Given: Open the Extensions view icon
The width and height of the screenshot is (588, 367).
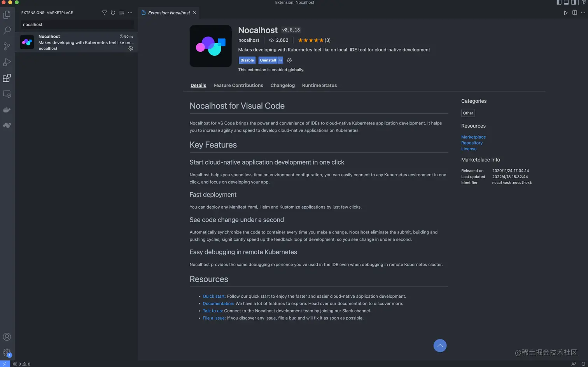Looking at the screenshot, I should (7, 78).
